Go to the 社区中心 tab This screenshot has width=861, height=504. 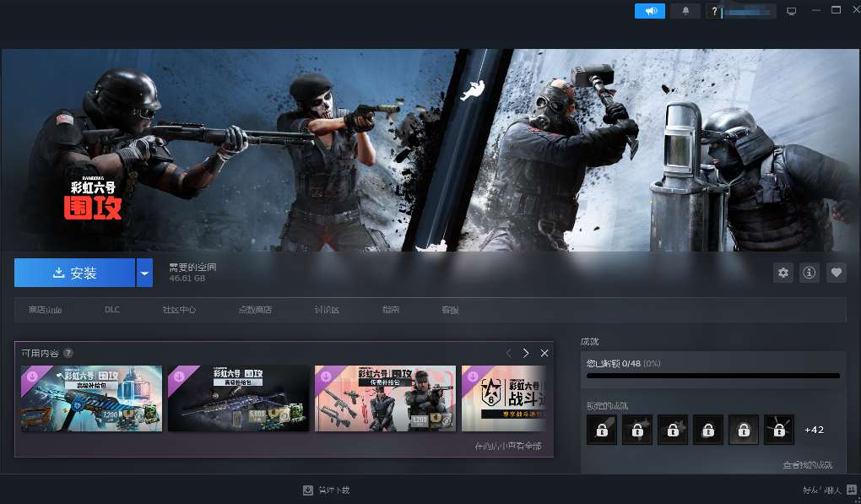[179, 310]
